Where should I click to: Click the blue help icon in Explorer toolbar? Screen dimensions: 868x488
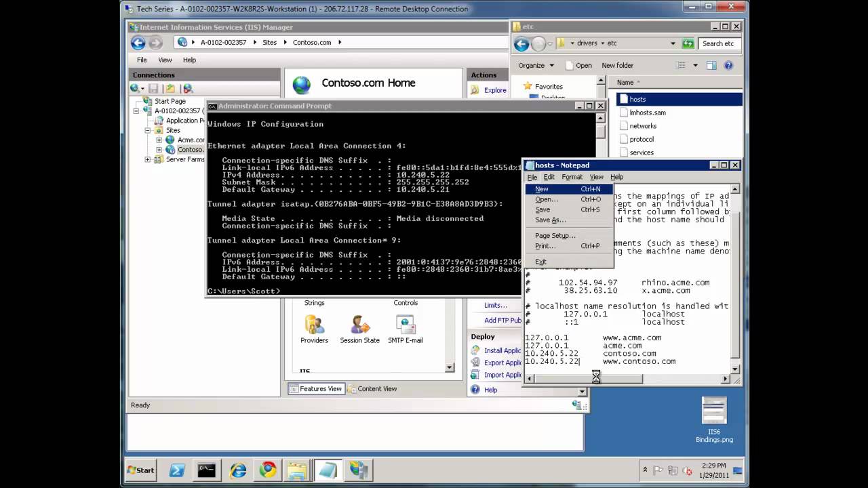728,65
